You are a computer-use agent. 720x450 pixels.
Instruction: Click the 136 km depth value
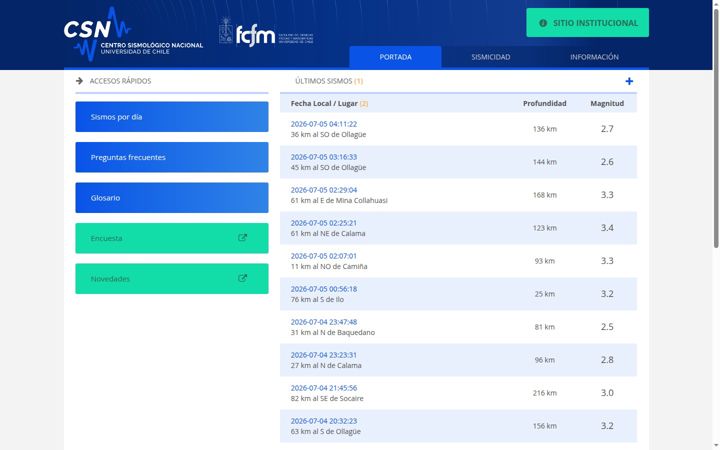[x=545, y=129]
